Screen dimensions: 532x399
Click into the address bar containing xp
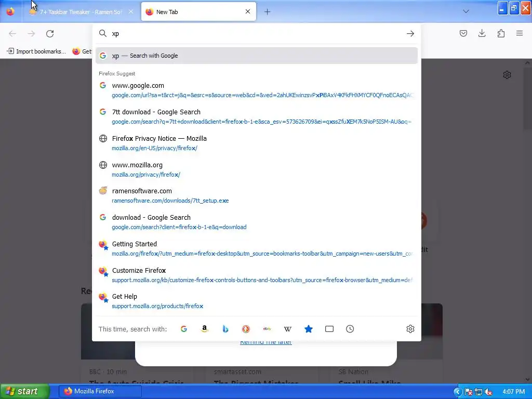pyautogui.click(x=256, y=33)
